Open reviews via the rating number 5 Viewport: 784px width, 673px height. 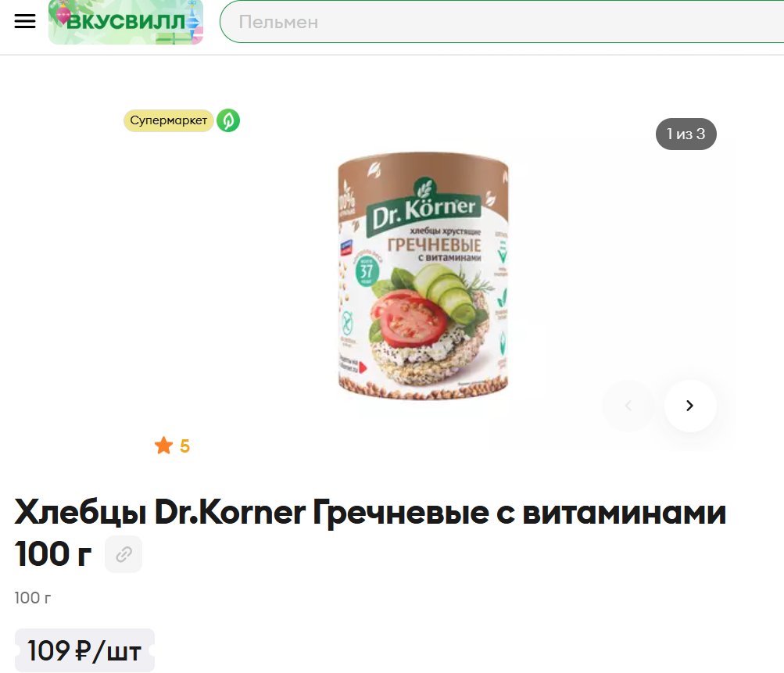(x=185, y=446)
